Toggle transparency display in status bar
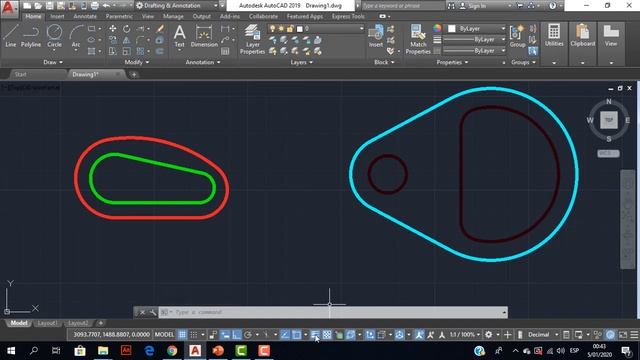Image resolution: width=640 pixels, height=360 pixels. 327,335
